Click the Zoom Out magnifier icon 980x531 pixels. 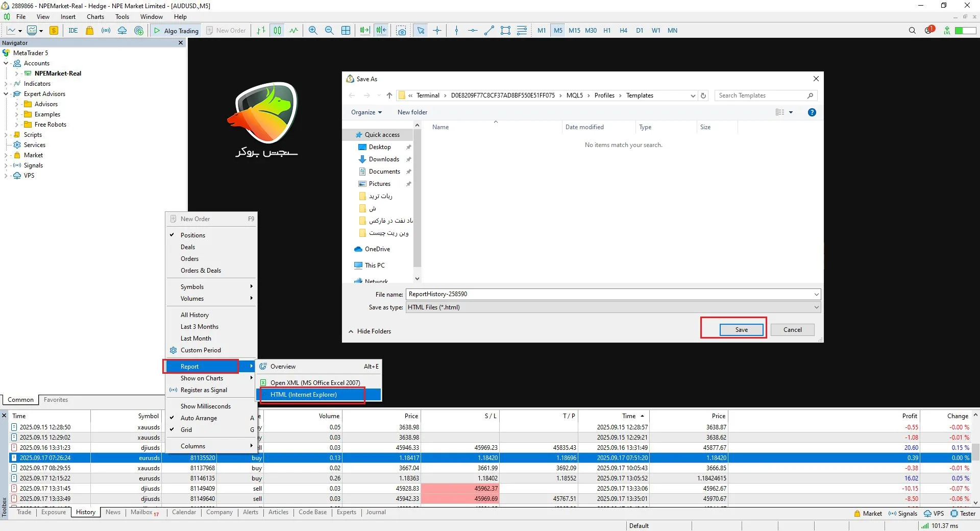click(x=329, y=31)
